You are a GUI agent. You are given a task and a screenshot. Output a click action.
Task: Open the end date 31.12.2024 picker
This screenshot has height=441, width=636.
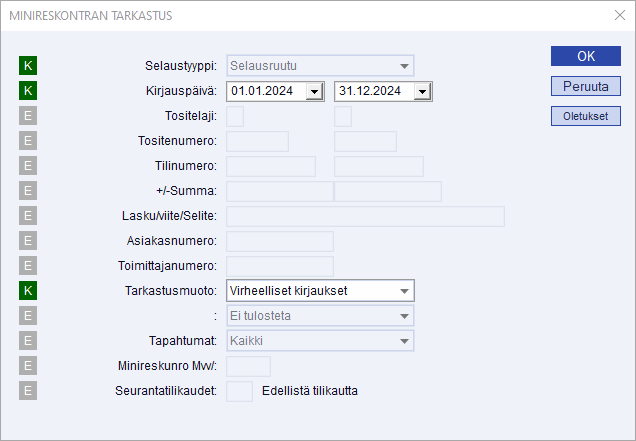pos(422,92)
